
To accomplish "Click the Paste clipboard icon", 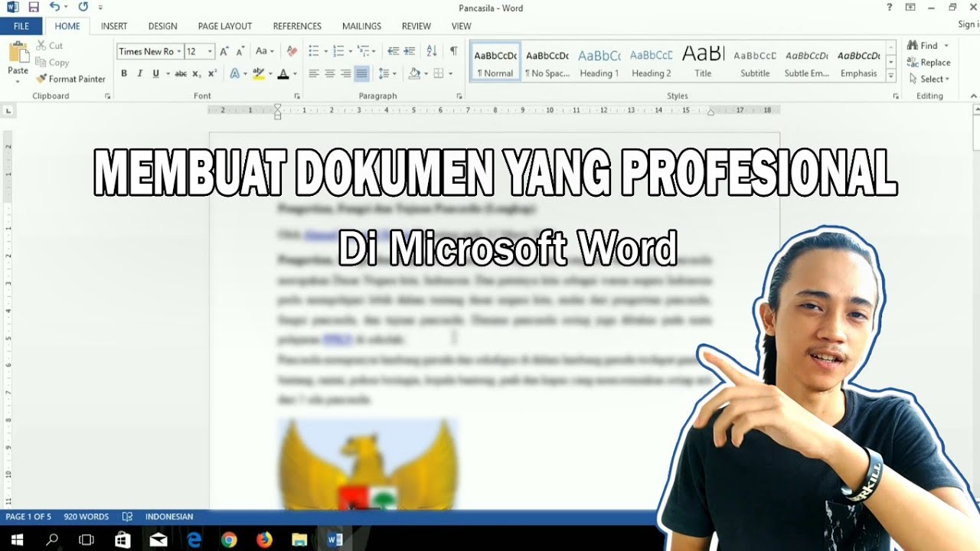I will pyautogui.click(x=18, y=54).
